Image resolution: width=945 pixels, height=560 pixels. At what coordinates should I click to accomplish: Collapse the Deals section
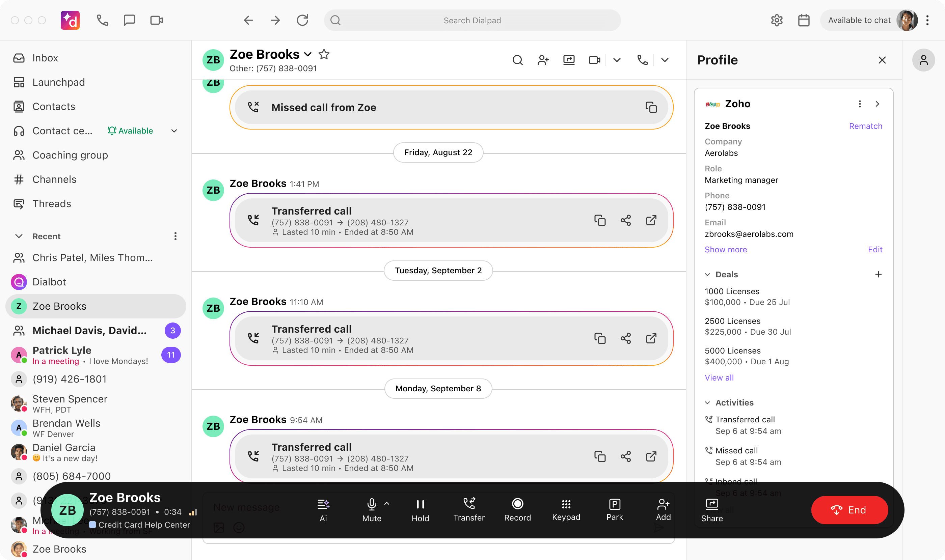click(707, 274)
